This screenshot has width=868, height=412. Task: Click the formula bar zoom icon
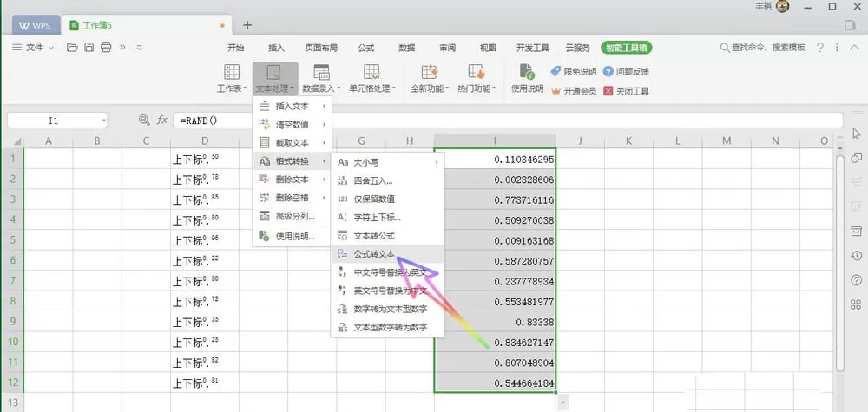144,120
